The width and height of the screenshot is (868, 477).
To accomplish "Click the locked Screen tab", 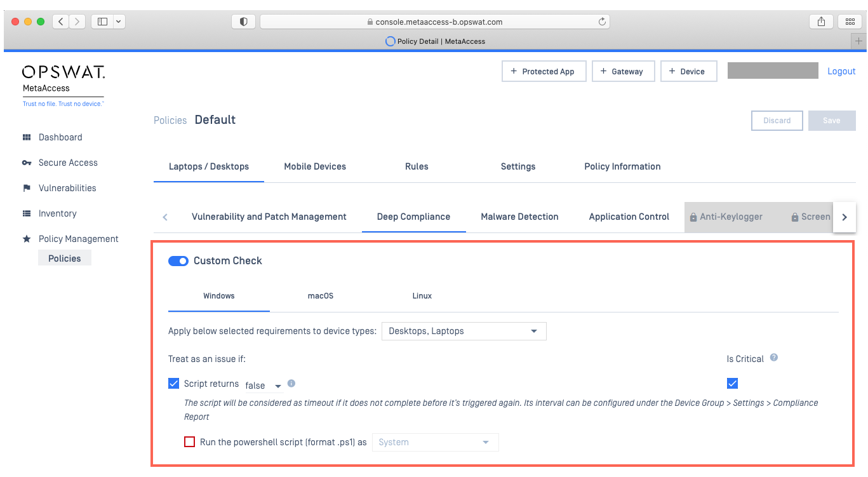I will tap(811, 217).
